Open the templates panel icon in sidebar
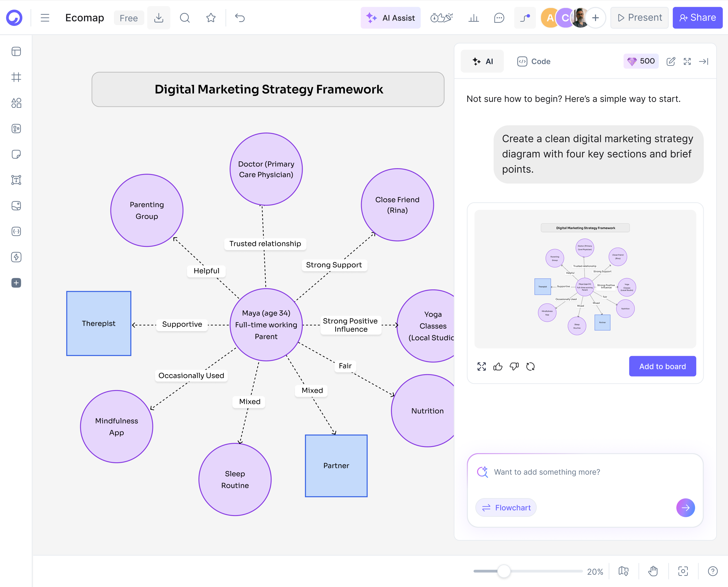 16,51
